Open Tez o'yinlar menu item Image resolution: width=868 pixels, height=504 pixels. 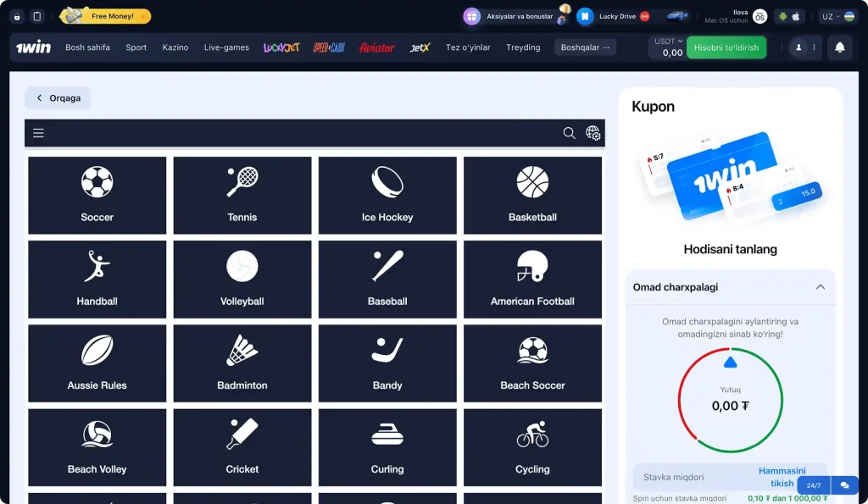pos(468,47)
